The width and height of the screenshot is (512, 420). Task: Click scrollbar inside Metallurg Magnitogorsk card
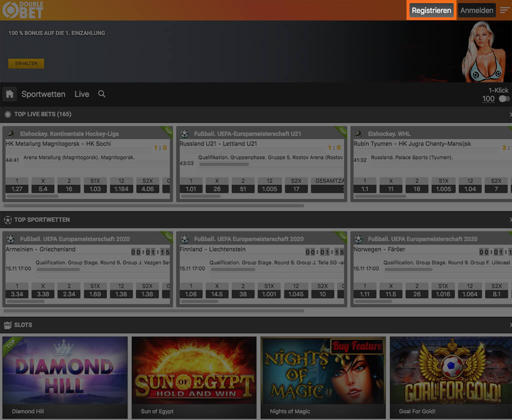tap(32, 196)
